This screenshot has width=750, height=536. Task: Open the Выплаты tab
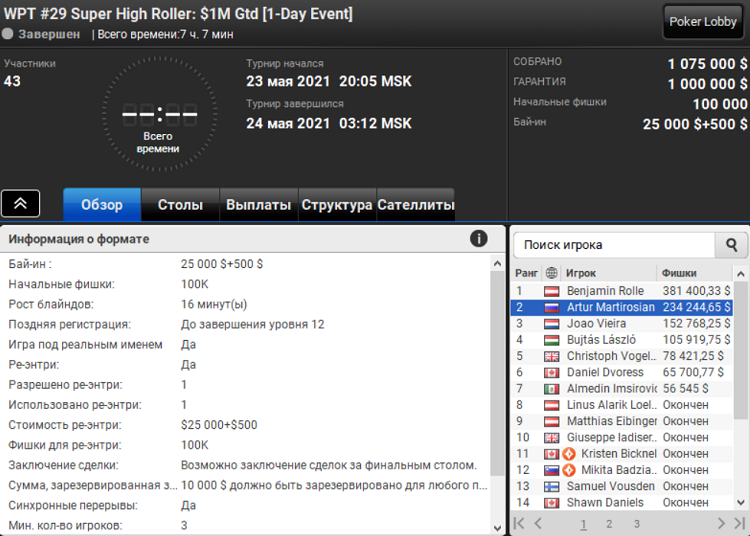click(258, 205)
